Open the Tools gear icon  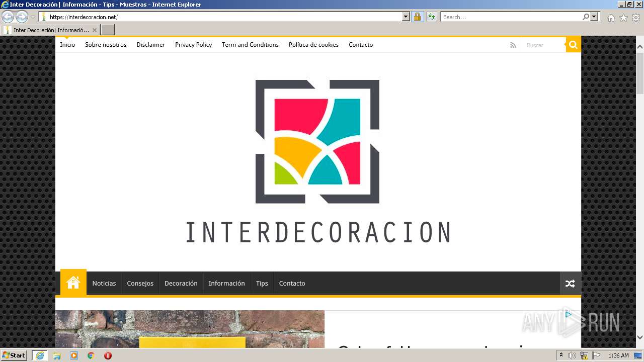pyautogui.click(x=636, y=18)
